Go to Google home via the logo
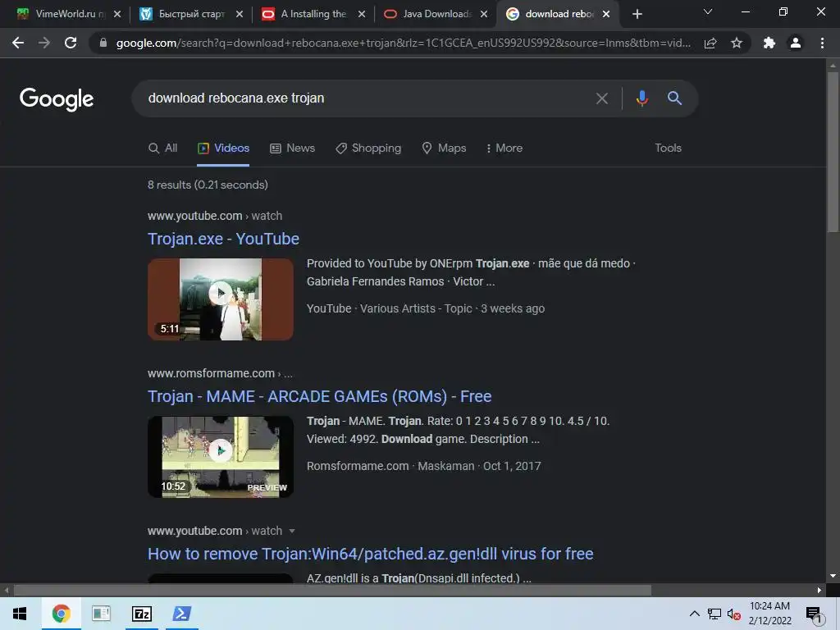The height and width of the screenshot is (630, 840). pyautogui.click(x=57, y=99)
